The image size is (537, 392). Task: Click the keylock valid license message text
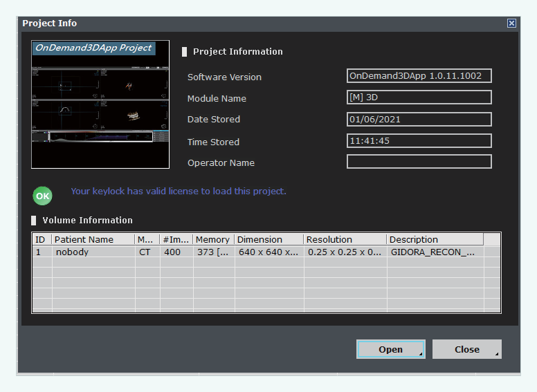(179, 191)
